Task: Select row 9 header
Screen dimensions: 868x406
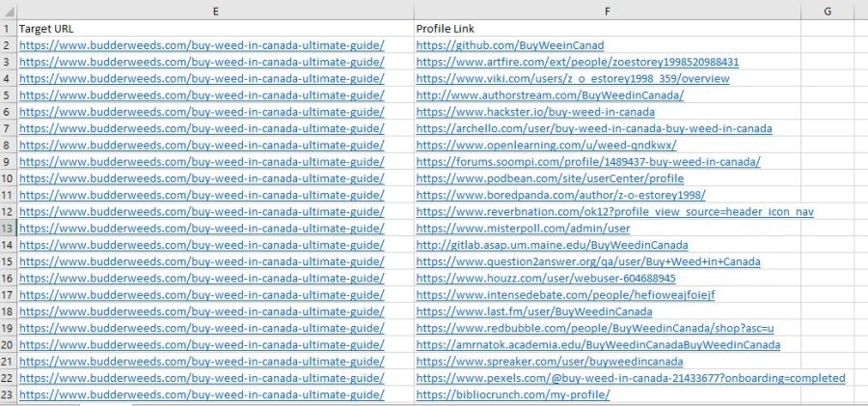Action: pos(9,162)
